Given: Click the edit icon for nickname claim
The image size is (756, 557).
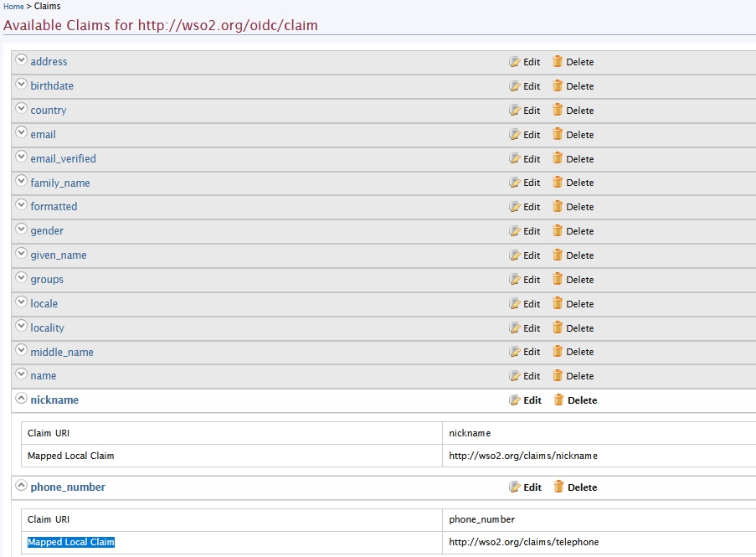Looking at the screenshot, I should 515,400.
